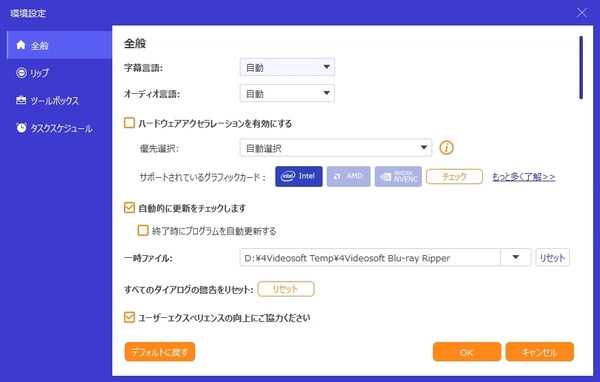Check 終了時にプログラムを自動更新する option
600x382 pixels.
click(143, 230)
